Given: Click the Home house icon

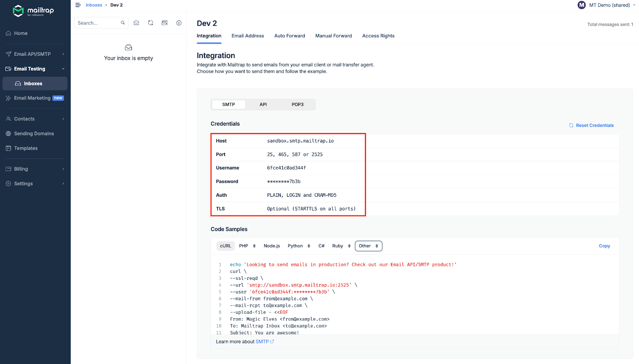Looking at the screenshot, I should coord(8,33).
